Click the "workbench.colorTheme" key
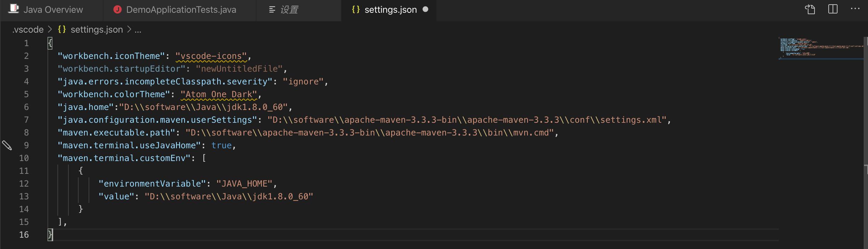The image size is (868, 249). click(x=114, y=94)
